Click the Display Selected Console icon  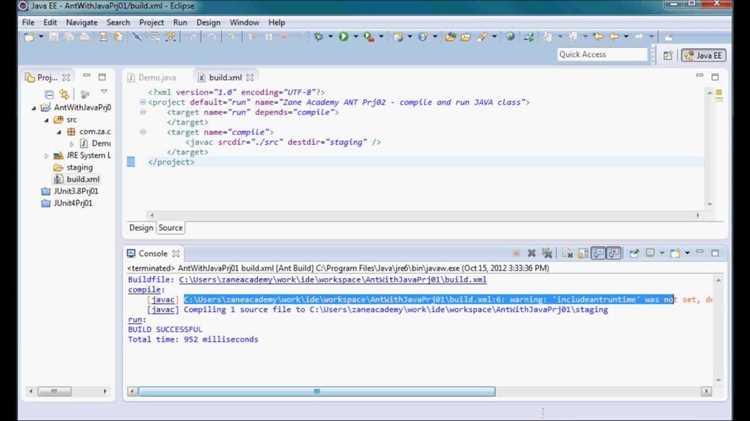(x=651, y=253)
